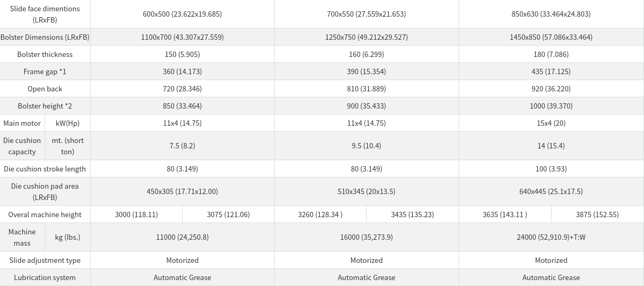Select the 3075 (121.06) machine height value
This screenshot has height=286, width=644.
[228, 215]
